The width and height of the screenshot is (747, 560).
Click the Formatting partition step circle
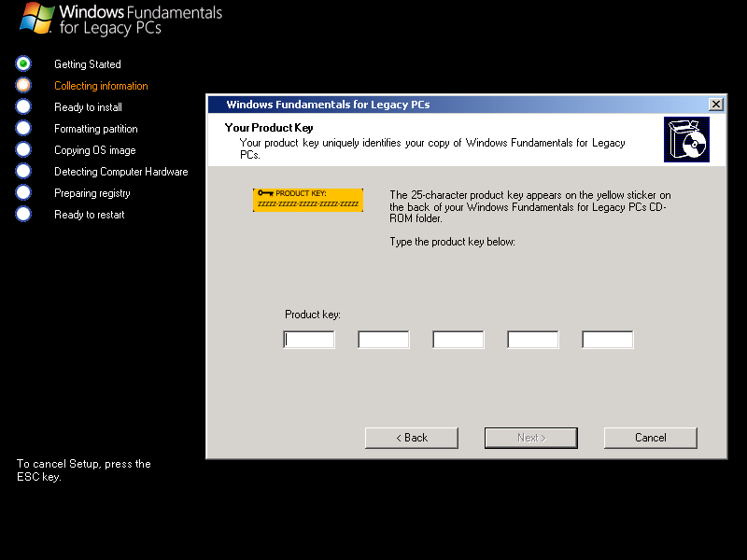coord(23,128)
